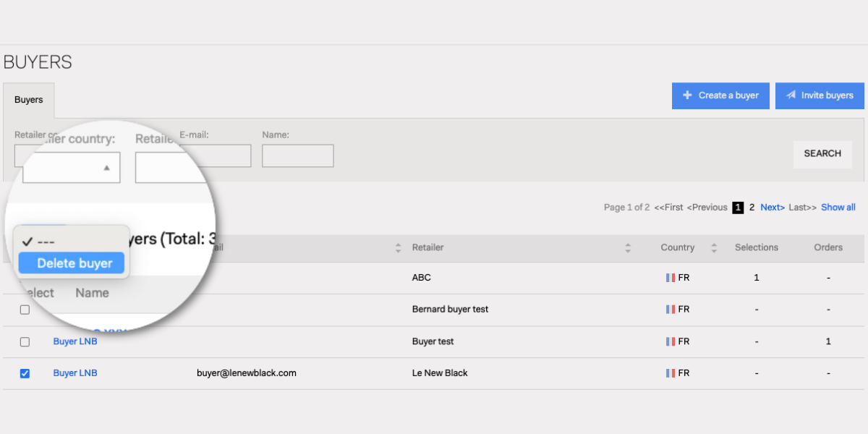
Task: Sort the E-mail column using its arrows
Action: point(398,247)
